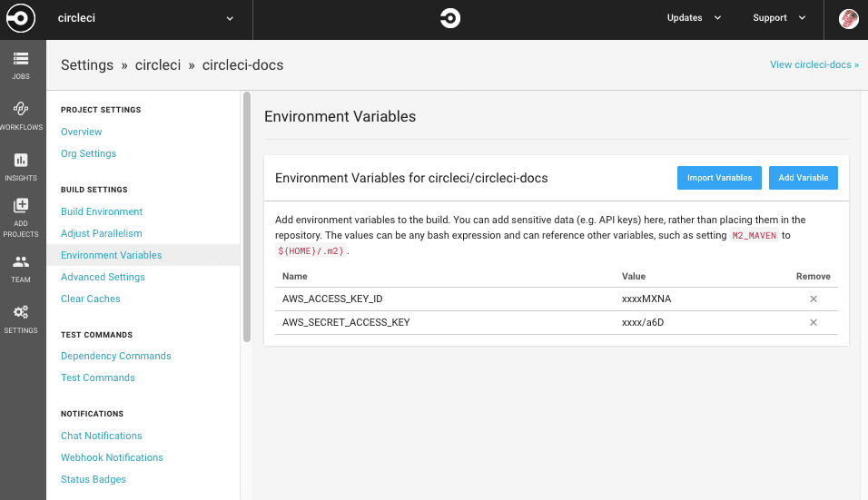Click the Add Variable button
The image size is (868, 500).
pyautogui.click(x=804, y=178)
